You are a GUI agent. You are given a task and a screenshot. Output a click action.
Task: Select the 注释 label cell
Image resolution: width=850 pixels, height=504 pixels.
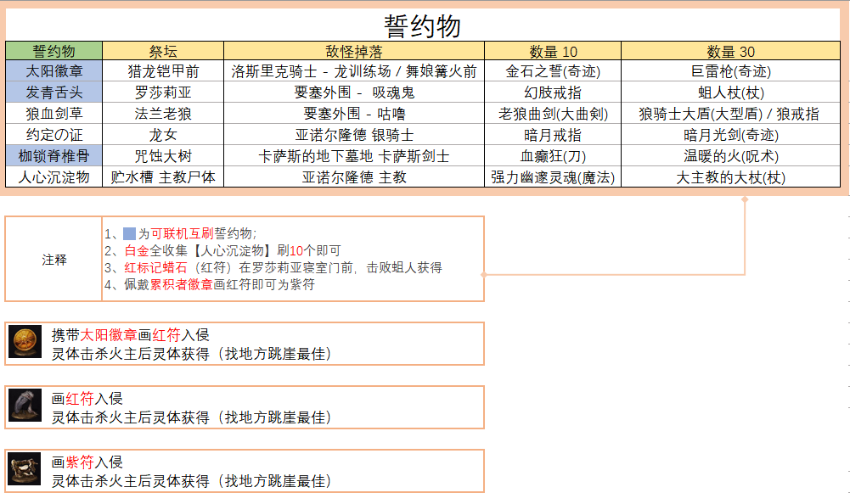pyautogui.click(x=53, y=260)
